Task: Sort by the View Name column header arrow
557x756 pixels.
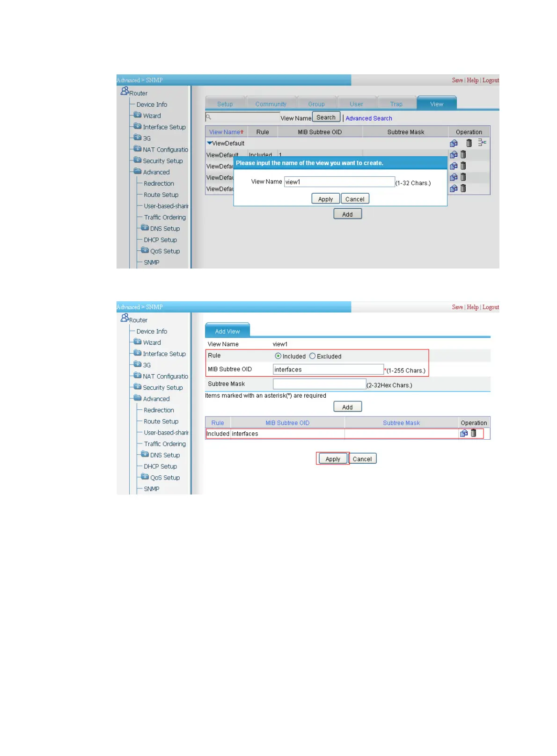Action: tap(242, 132)
